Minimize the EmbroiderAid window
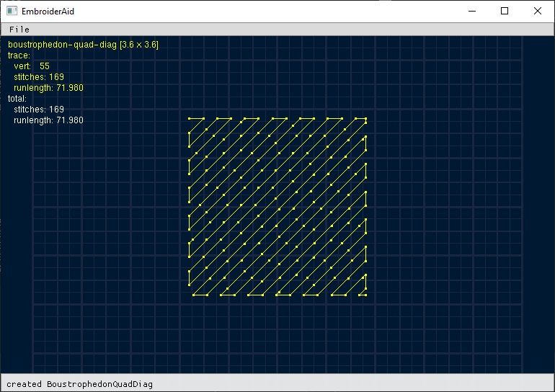 point(472,11)
